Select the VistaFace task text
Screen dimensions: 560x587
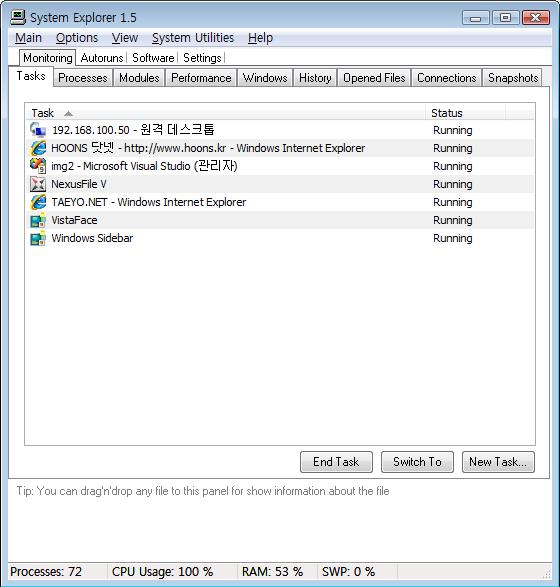pos(74,220)
